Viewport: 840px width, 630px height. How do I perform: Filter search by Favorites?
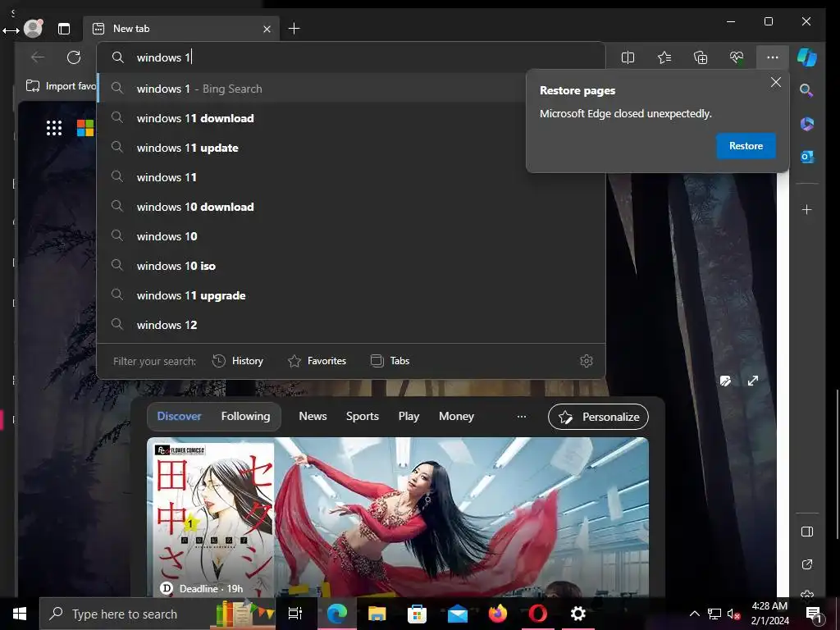pyautogui.click(x=317, y=361)
